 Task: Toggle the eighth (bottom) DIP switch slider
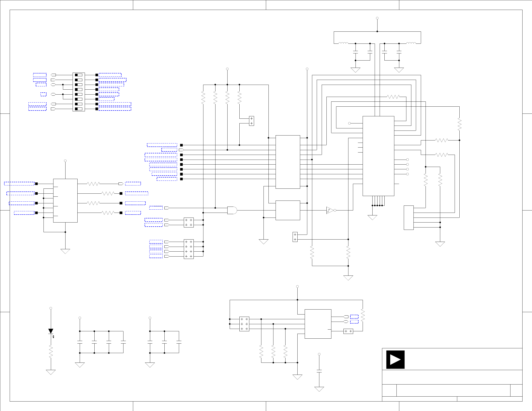click(x=79, y=109)
